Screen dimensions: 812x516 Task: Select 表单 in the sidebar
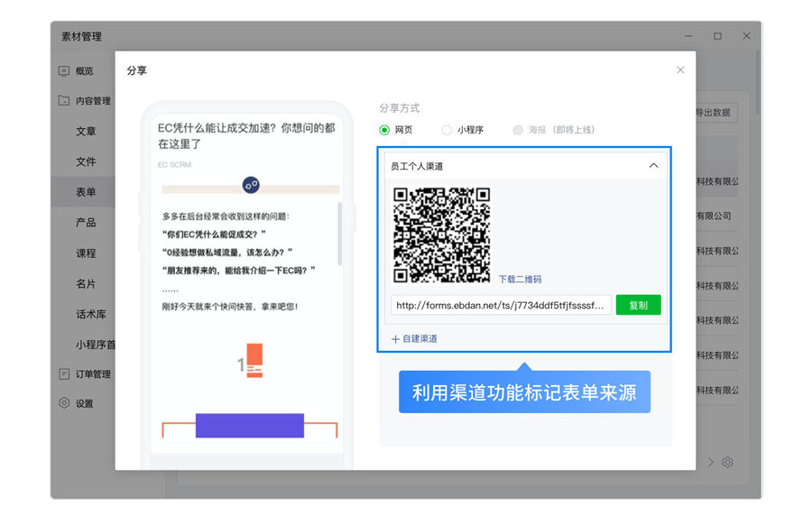[86, 192]
